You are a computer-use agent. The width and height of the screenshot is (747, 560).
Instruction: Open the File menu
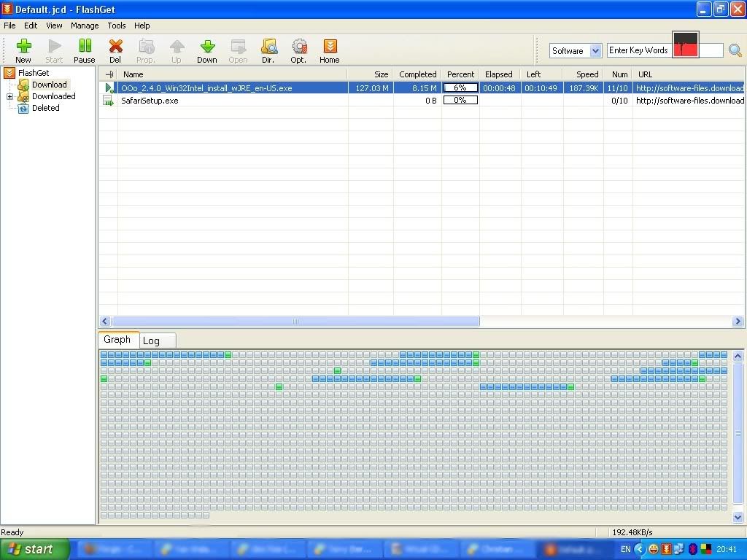9,26
